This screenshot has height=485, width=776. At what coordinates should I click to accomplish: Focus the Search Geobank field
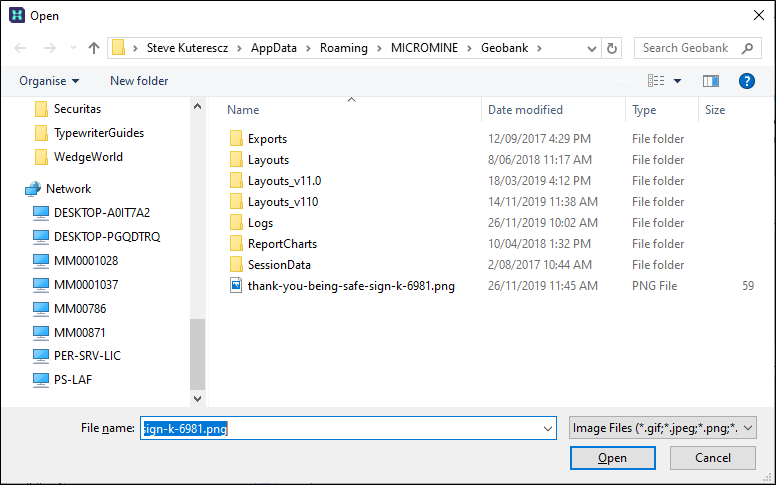pyautogui.click(x=698, y=48)
